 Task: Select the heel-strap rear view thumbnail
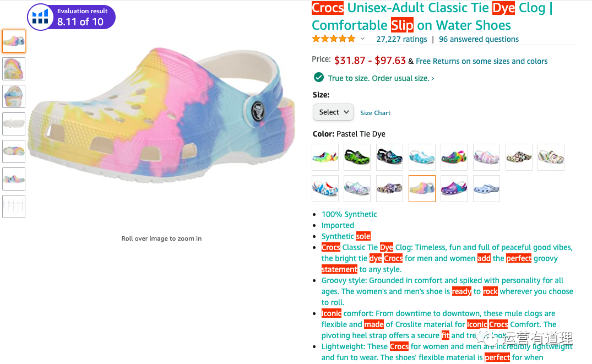[14, 96]
